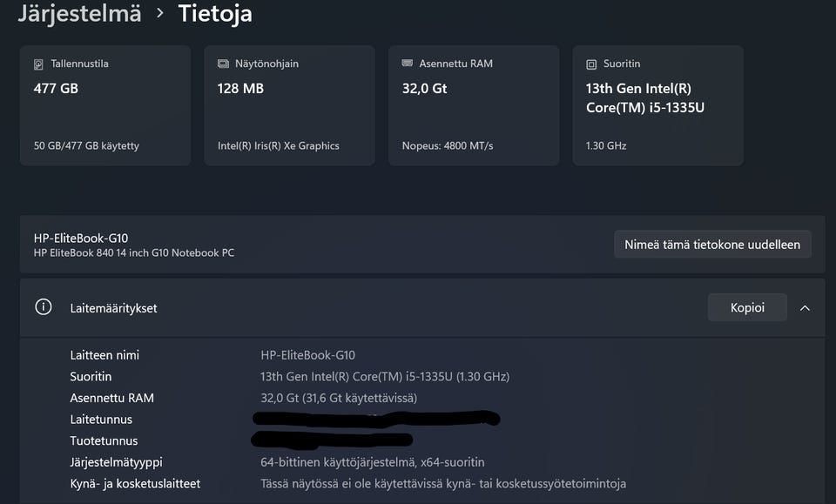Click the Suoritin row processor value

pos(385,377)
